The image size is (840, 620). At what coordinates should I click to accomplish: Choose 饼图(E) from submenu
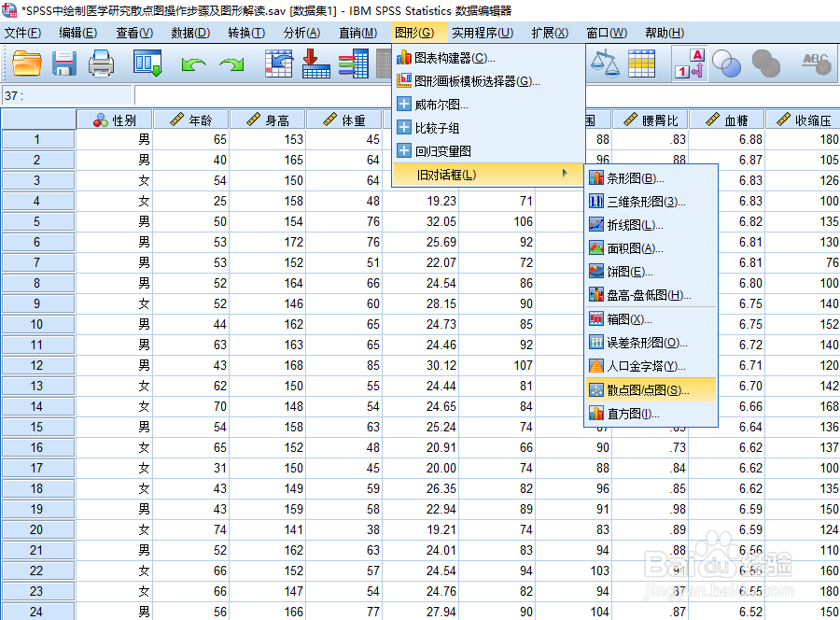point(651,272)
